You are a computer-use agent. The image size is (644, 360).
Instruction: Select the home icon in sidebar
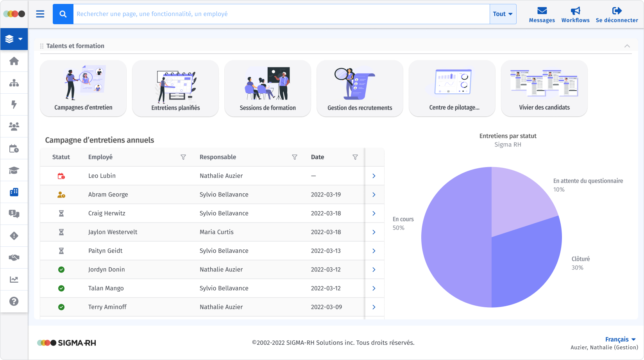tap(14, 61)
